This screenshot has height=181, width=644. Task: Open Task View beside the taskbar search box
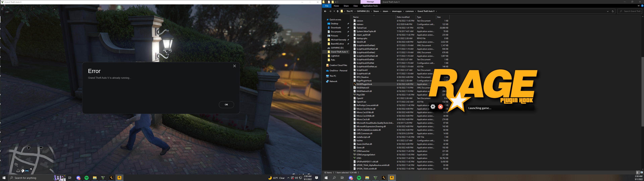pos(70,178)
